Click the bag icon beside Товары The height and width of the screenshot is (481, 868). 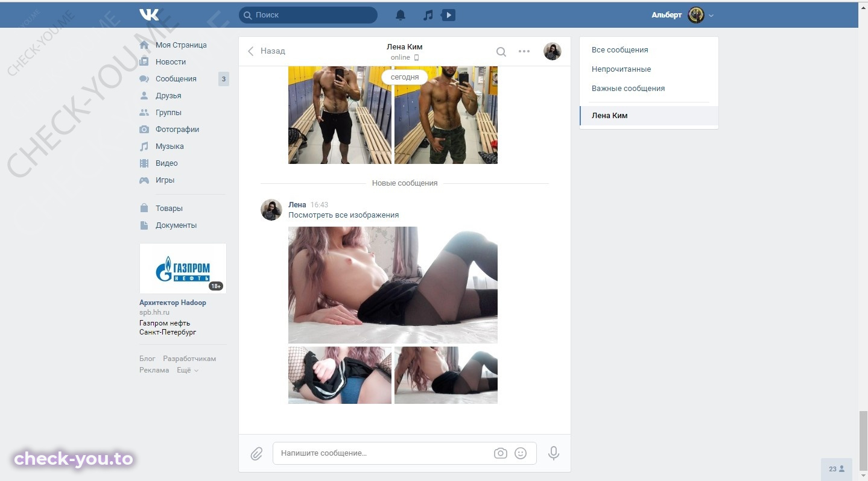pos(144,209)
